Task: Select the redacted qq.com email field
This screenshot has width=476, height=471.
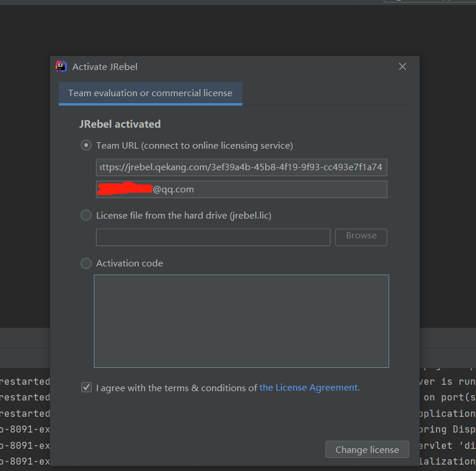Action: click(x=241, y=189)
